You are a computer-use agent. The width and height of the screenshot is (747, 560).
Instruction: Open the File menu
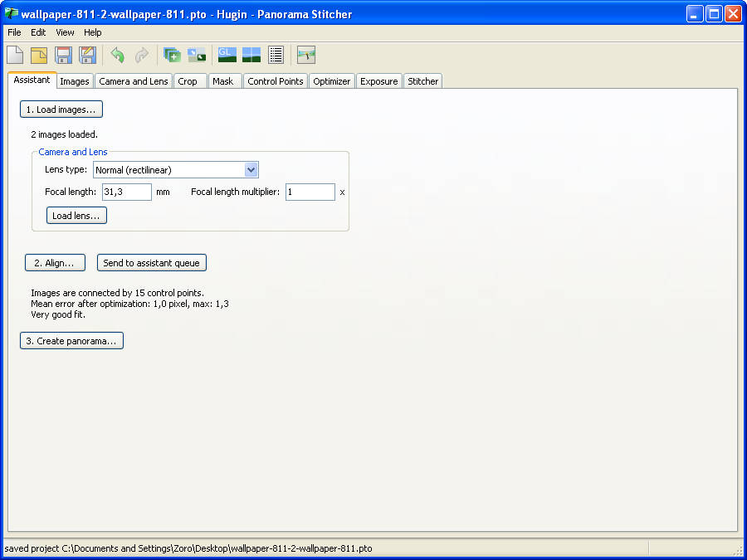pos(14,32)
